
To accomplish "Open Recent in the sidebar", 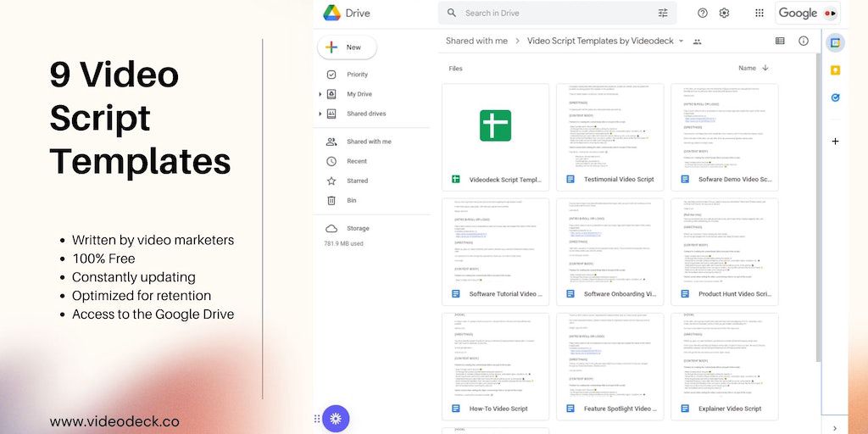I will pos(357,161).
